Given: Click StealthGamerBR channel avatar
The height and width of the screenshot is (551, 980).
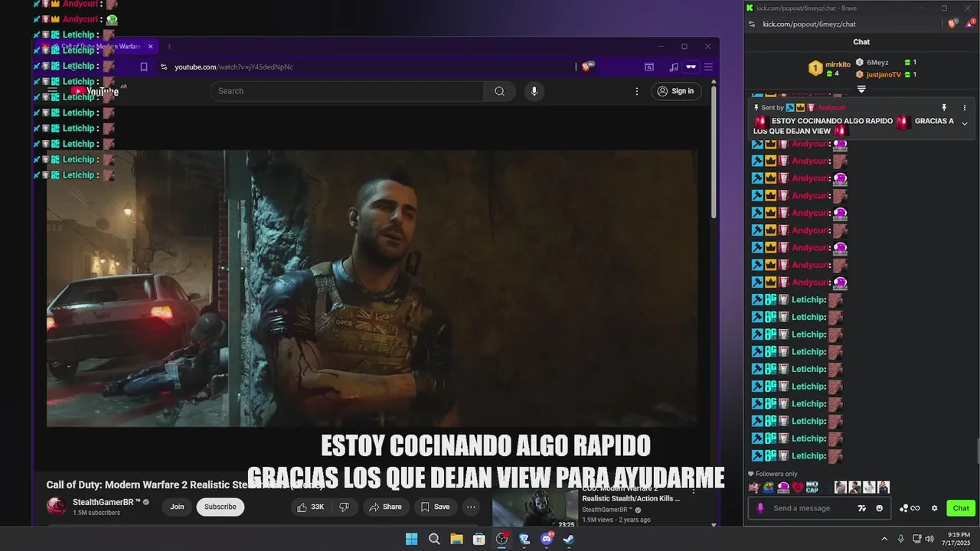Looking at the screenshot, I should [56, 507].
